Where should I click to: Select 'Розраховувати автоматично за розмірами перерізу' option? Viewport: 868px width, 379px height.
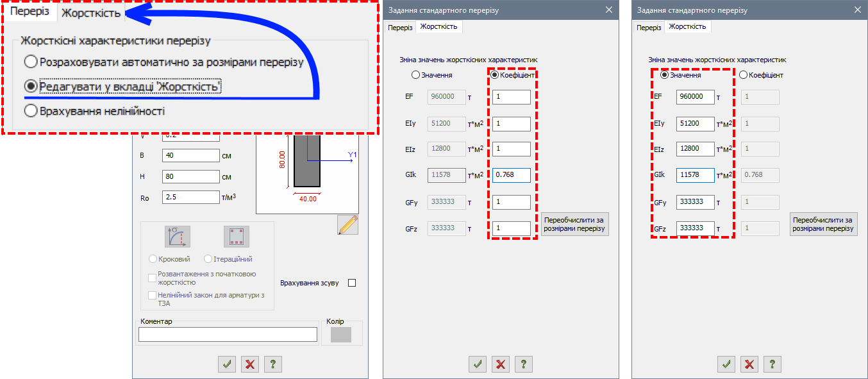click(x=31, y=62)
